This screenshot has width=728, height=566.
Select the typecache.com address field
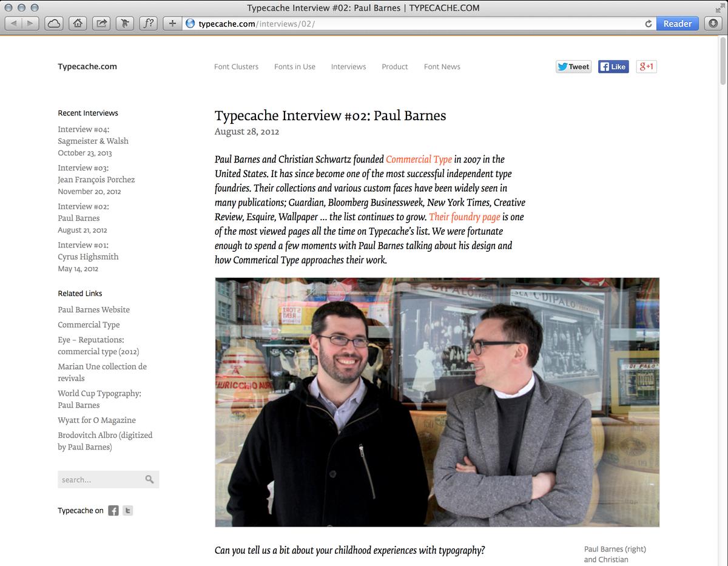419,24
